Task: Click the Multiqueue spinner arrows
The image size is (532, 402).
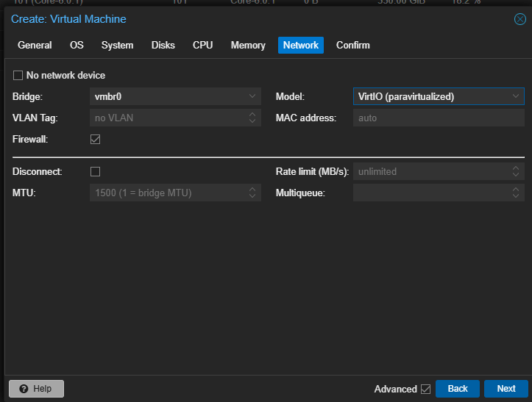Action: point(516,193)
